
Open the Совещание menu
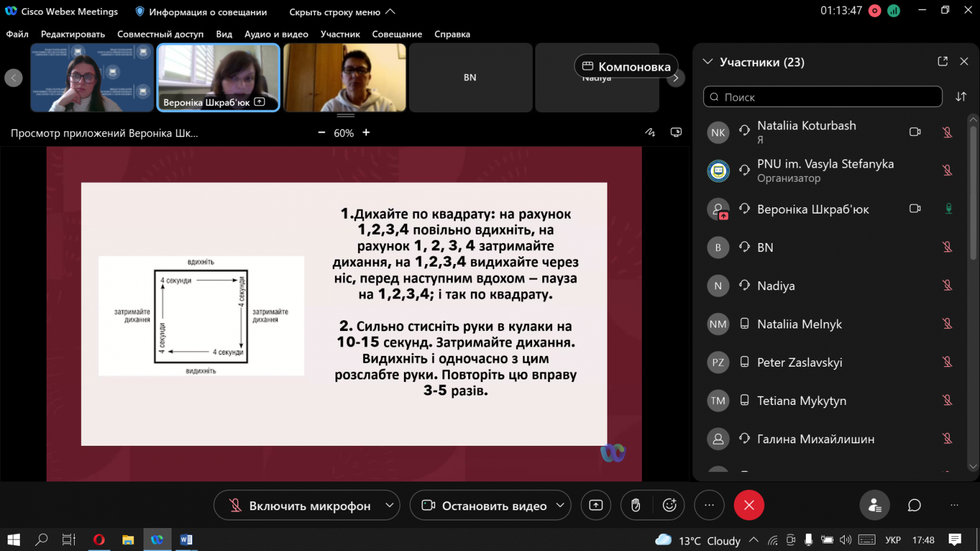397,34
